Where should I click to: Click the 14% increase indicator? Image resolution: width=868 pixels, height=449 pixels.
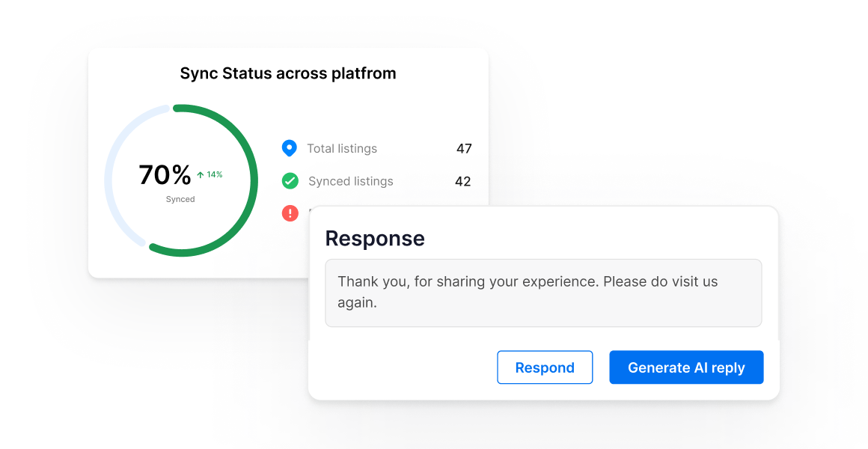click(210, 174)
